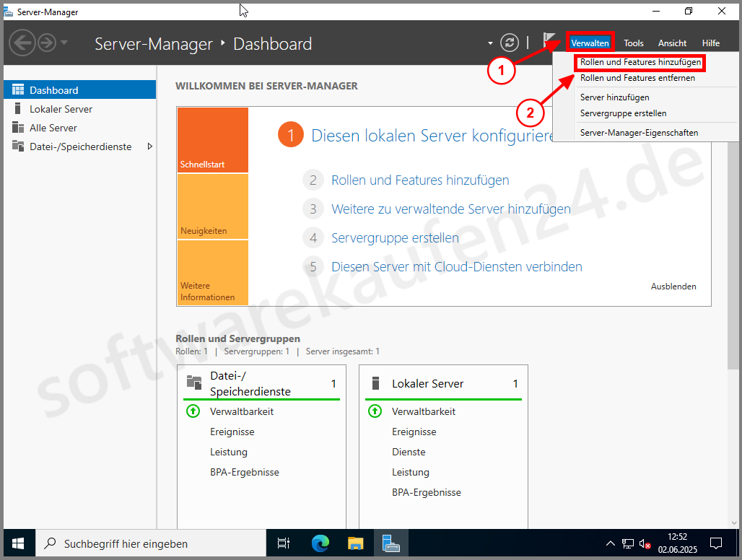The width and height of the screenshot is (742, 560).
Task: Expand the Datei-/Speicherdienste arrow
Action: coord(149,146)
